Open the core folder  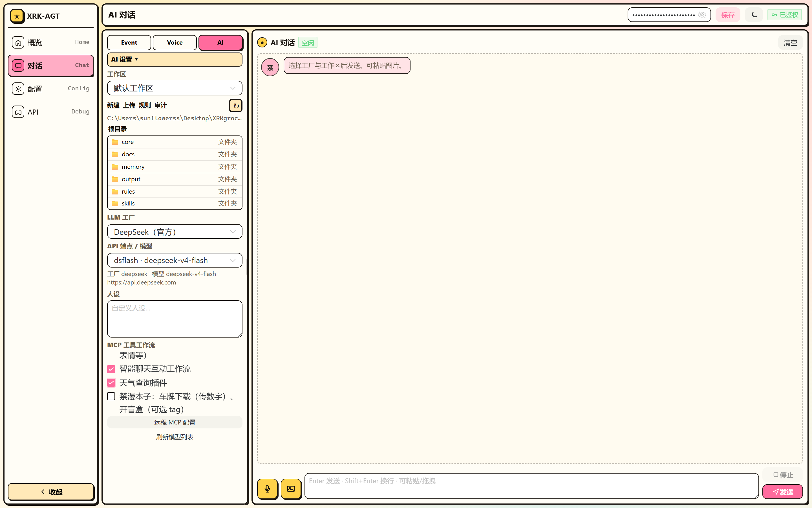(x=175, y=142)
